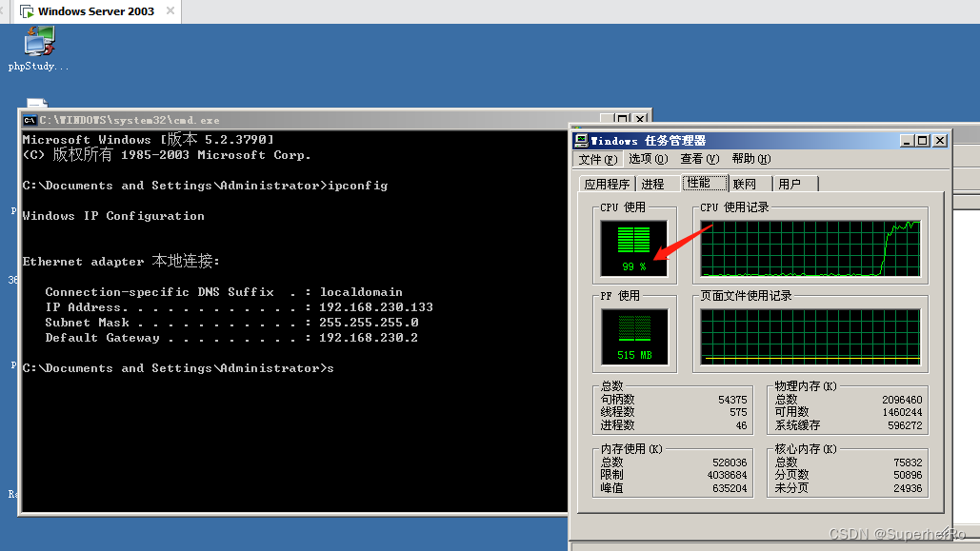Viewport: 980px width, 551px height.
Task: Click the 'Ethernet adapter 本地连接' line
Action: tap(121, 261)
